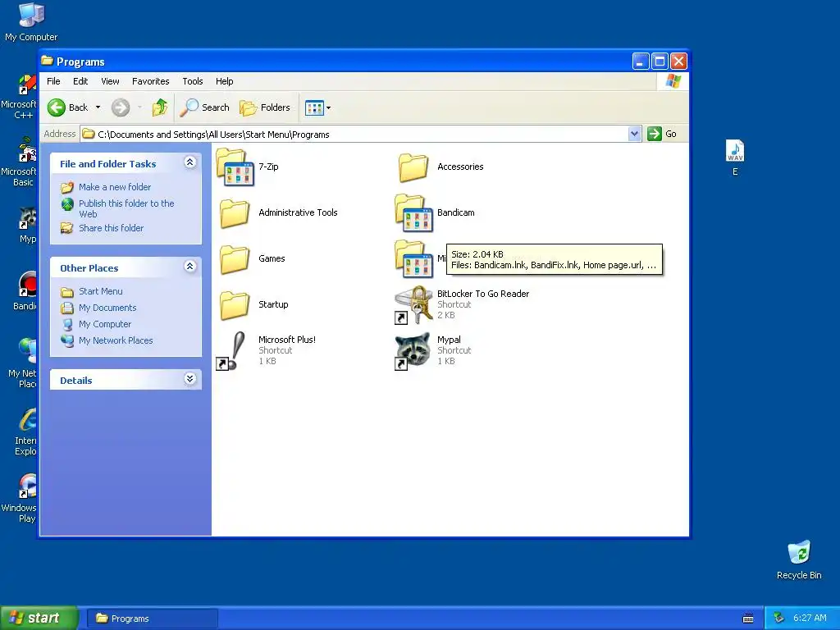Click the Startup folder name label
Screen dimensions: 840x630
point(273,305)
